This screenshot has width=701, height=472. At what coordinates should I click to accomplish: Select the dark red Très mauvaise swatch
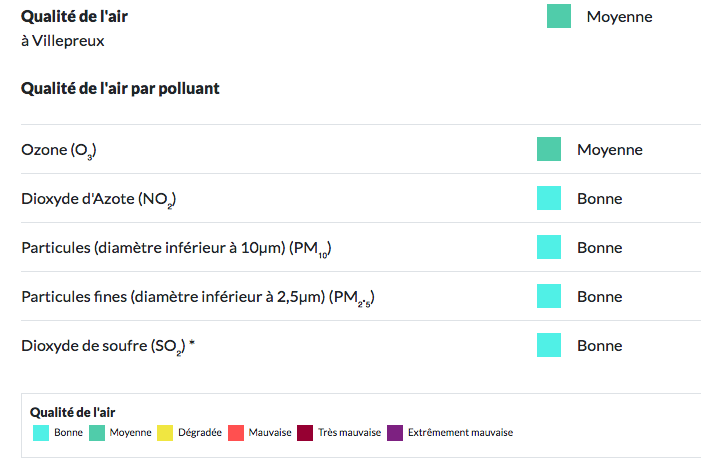[x=305, y=433]
